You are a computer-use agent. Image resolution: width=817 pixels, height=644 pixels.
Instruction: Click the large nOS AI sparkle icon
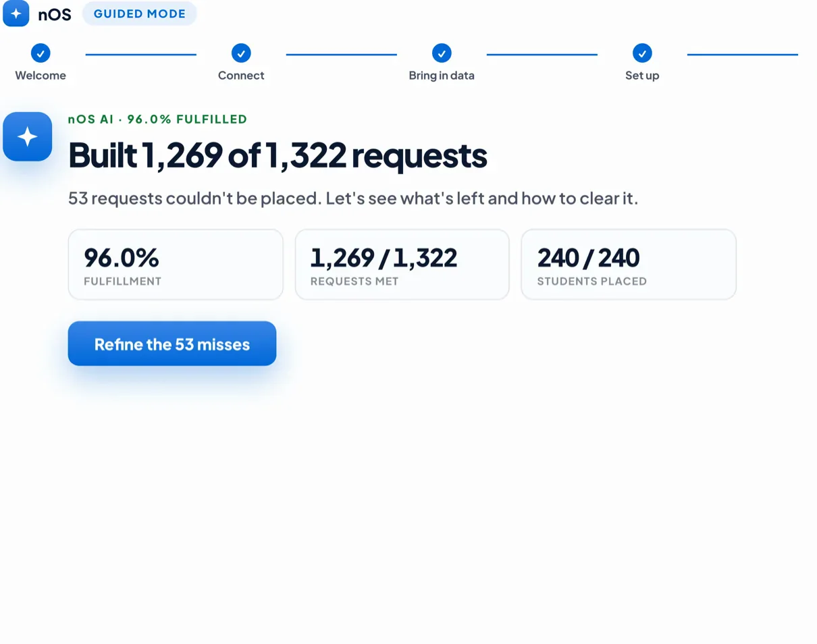pos(28,136)
